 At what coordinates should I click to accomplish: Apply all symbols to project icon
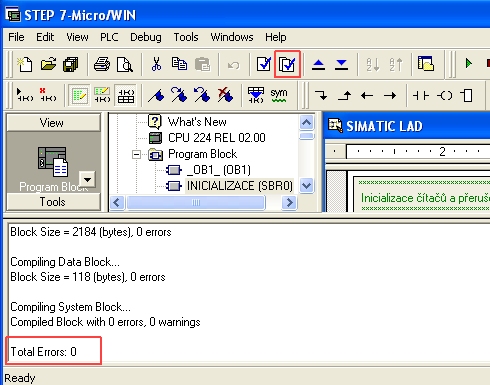256,95
